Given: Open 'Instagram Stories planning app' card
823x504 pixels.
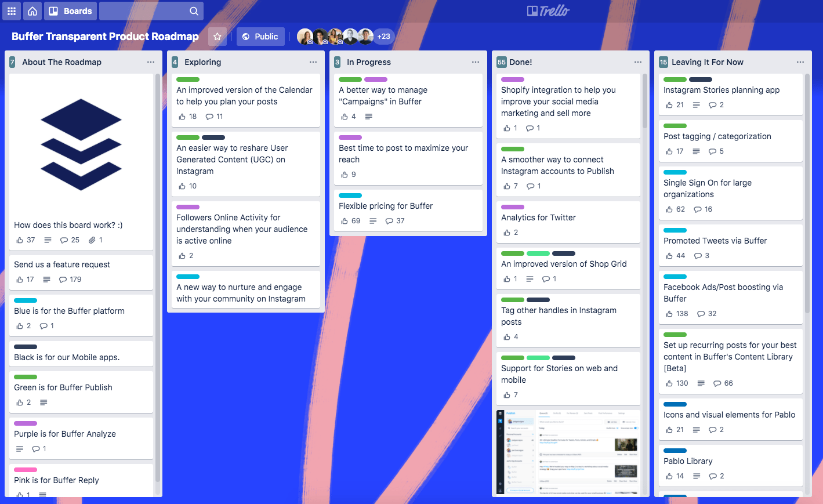Looking at the screenshot, I should (731, 95).
